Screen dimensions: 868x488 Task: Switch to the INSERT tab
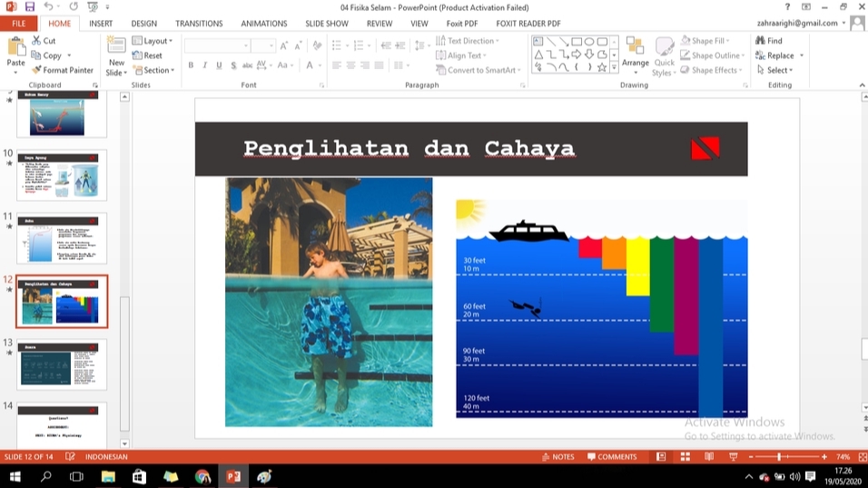click(x=101, y=24)
